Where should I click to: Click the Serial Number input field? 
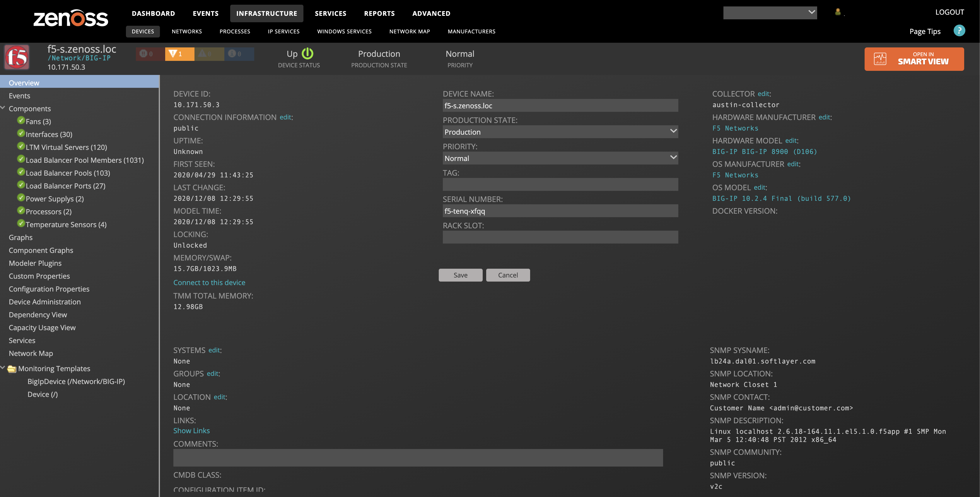(x=560, y=211)
